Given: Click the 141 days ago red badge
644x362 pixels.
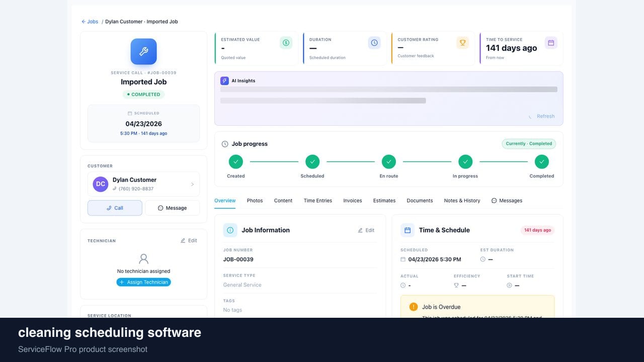Looking at the screenshot, I should point(537,230).
